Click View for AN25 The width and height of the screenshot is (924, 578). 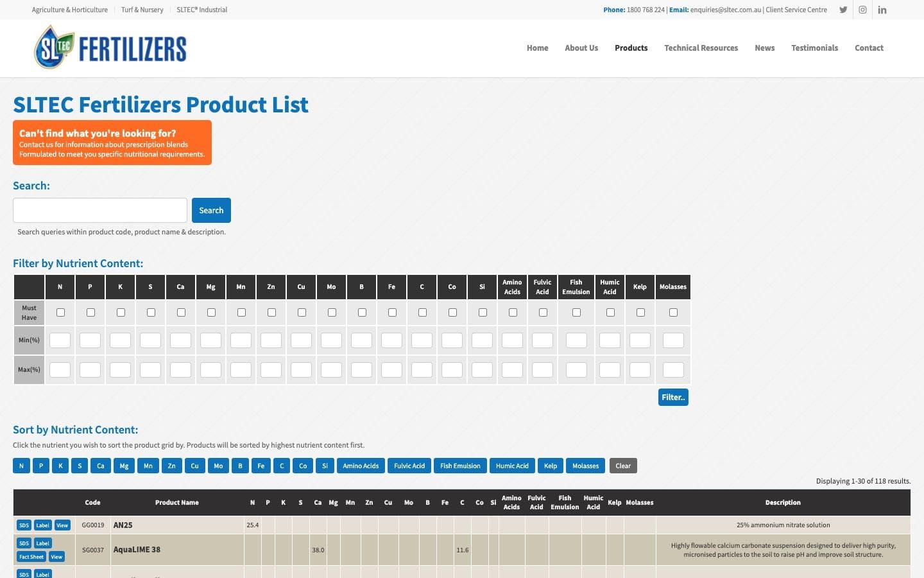click(62, 525)
